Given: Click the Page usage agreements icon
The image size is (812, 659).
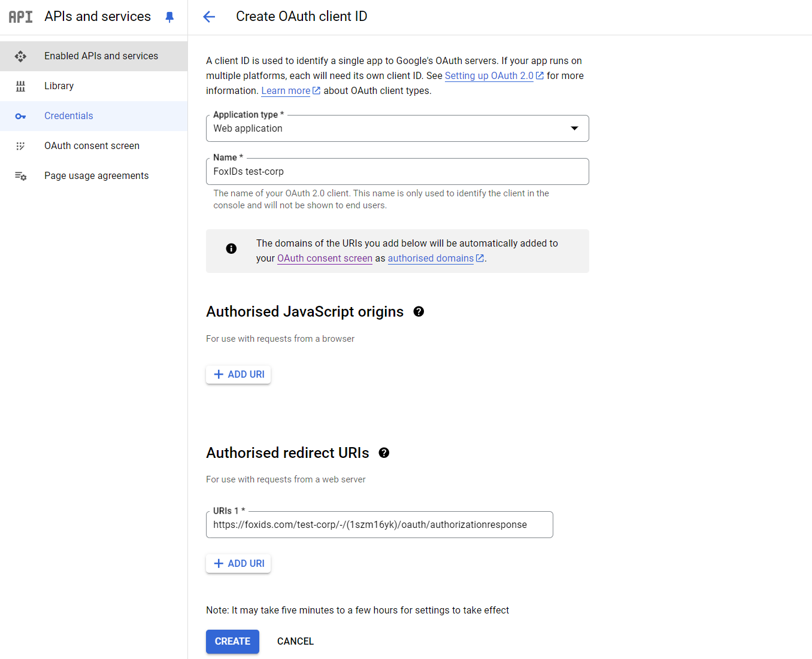Looking at the screenshot, I should (20, 175).
